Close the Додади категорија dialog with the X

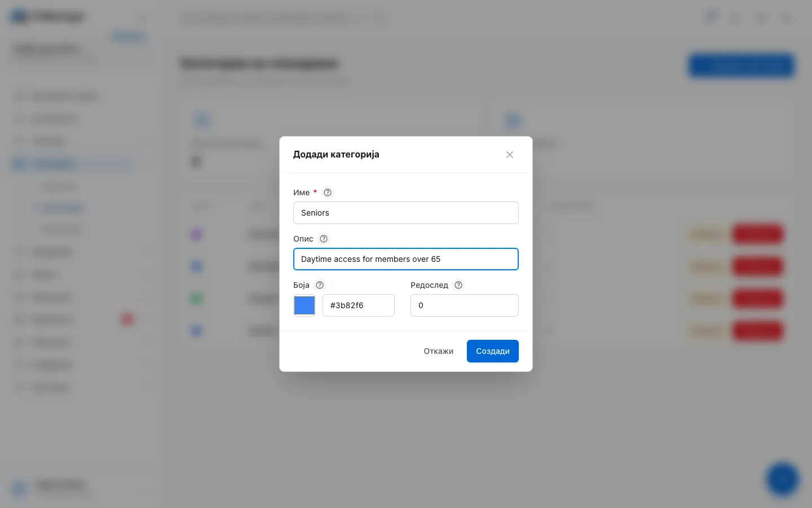tap(510, 155)
